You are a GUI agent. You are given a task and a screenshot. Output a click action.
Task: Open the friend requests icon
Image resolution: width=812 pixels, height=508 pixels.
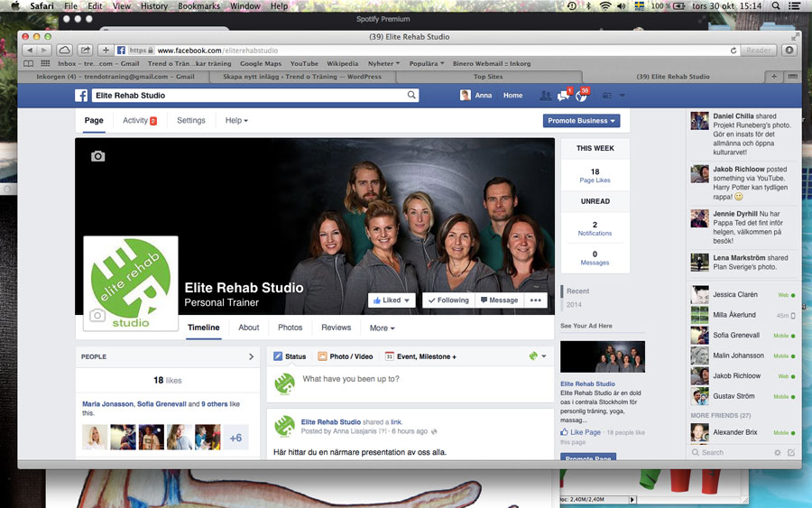(x=545, y=96)
